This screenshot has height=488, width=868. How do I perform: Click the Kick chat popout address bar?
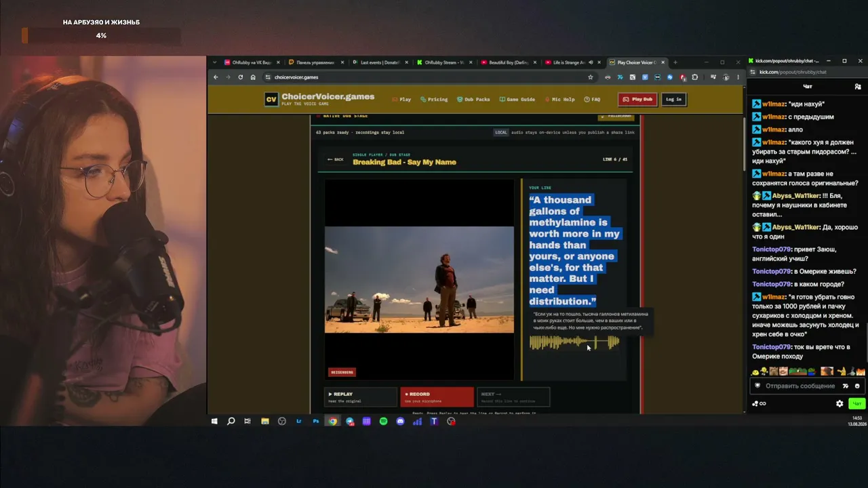click(x=807, y=72)
